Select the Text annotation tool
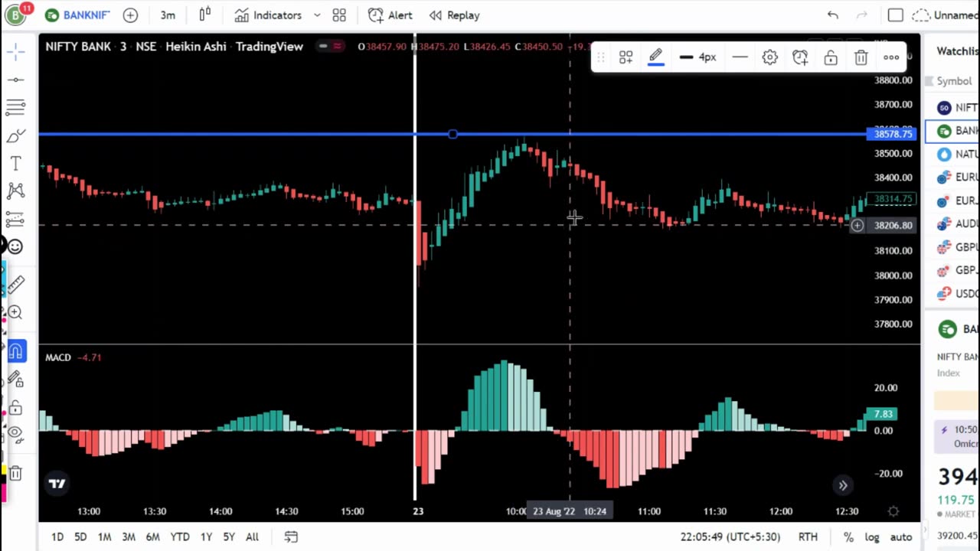Image resolution: width=980 pixels, height=551 pixels. point(15,163)
